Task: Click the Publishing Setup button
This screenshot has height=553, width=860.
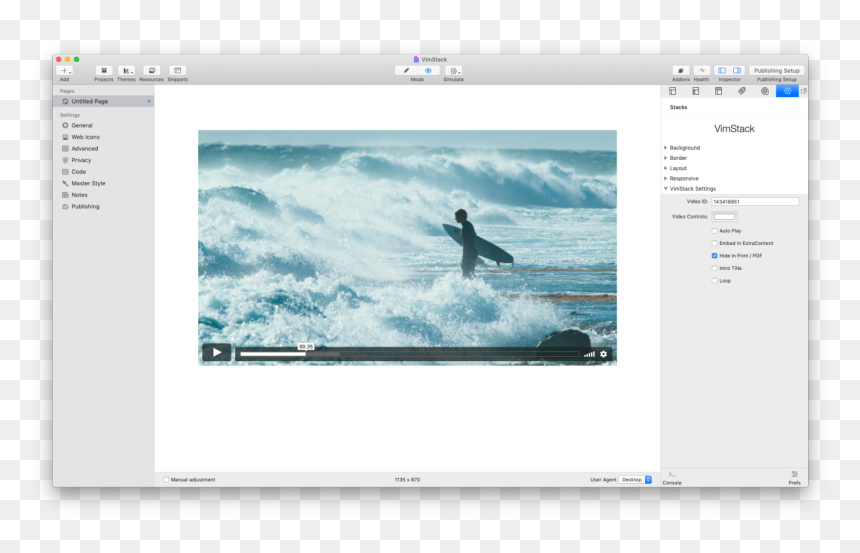Action: point(776,71)
